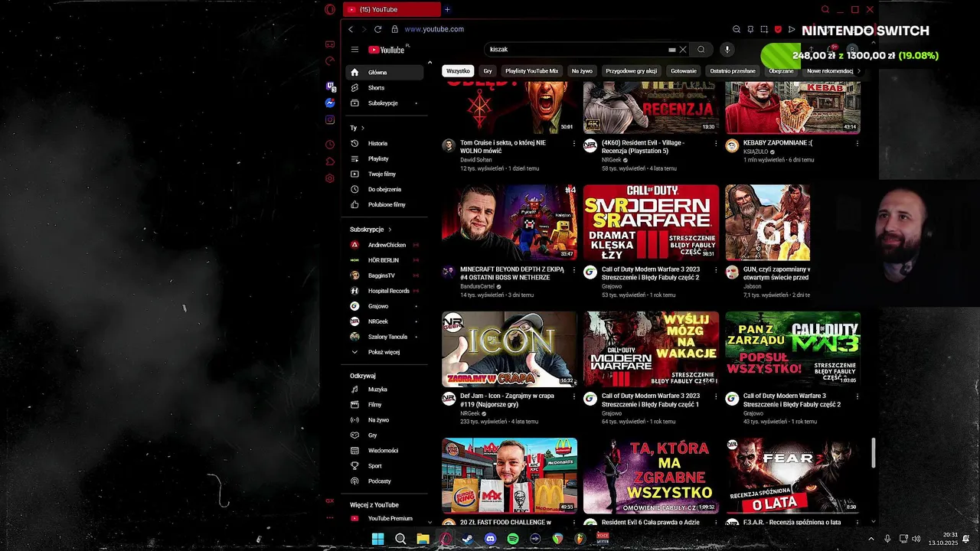The height and width of the screenshot is (551, 980).
Task: Open the YouTube notifications bell
Action: [832, 50]
